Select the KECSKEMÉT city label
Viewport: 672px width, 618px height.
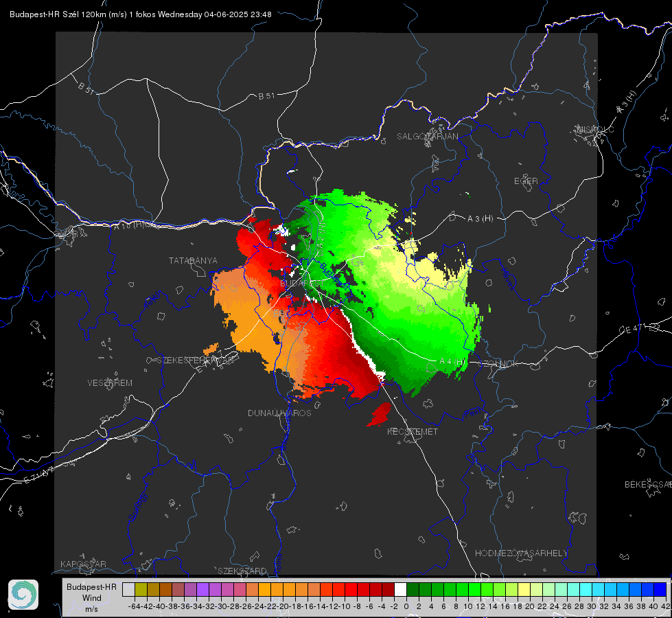coord(413,432)
